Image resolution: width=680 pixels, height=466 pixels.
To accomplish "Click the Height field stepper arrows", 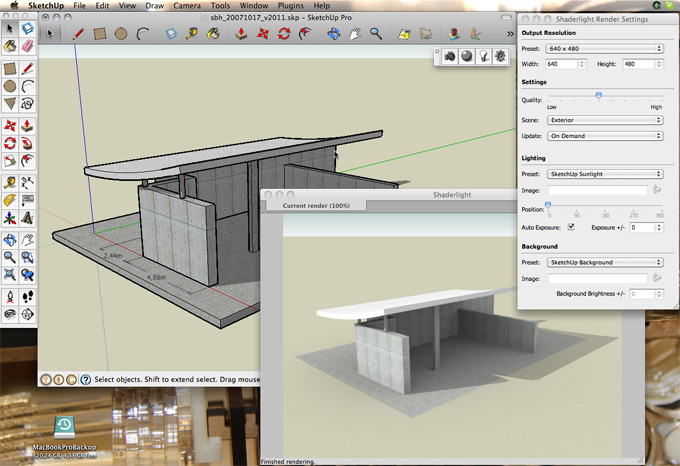I will coord(659,64).
